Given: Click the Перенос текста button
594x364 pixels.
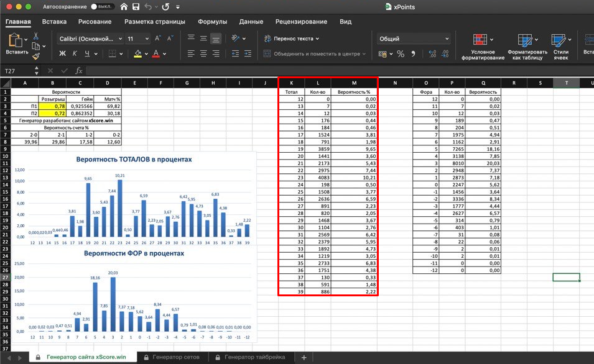Looking at the screenshot, I should coord(292,39).
